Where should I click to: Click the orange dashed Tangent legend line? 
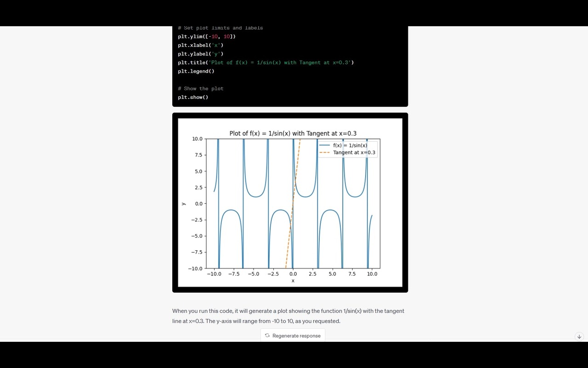pos(324,153)
